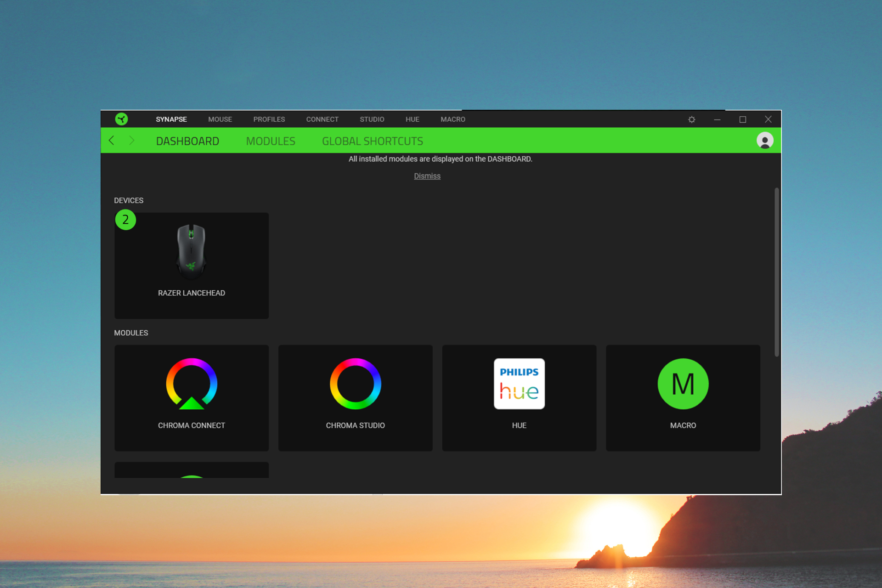The image size is (882, 588).
Task: Open the CONNECT top tab
Action: coord(322,119)
